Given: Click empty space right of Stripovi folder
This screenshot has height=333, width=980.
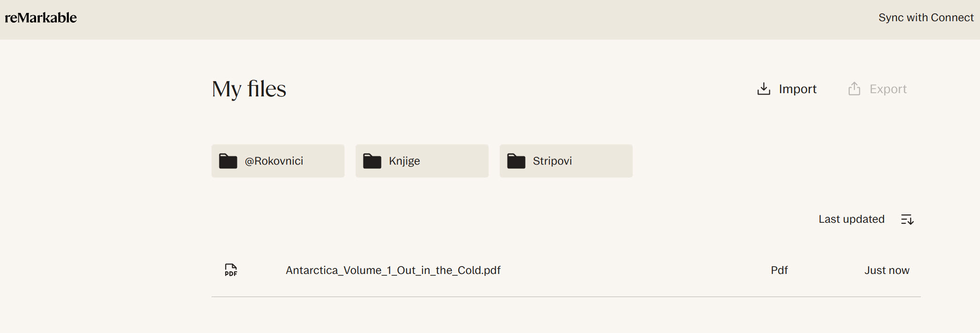Looking at the screenshot, I should point(776,161).
